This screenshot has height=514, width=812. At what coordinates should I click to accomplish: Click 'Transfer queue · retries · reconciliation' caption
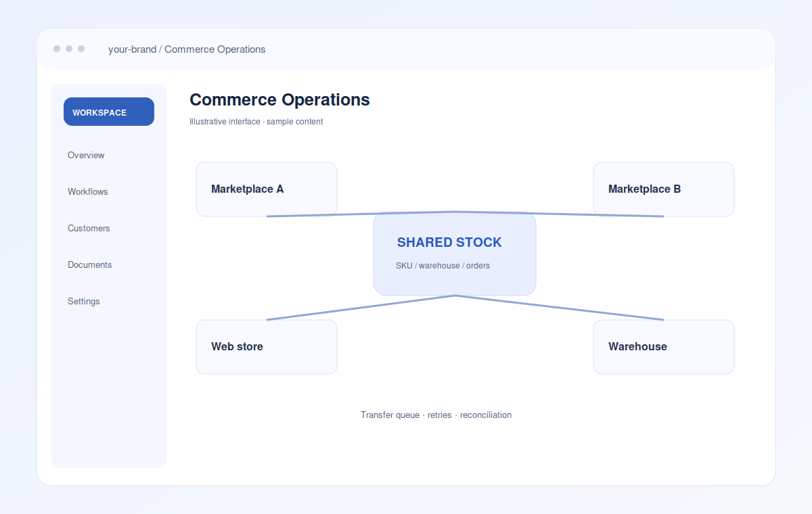436,415
